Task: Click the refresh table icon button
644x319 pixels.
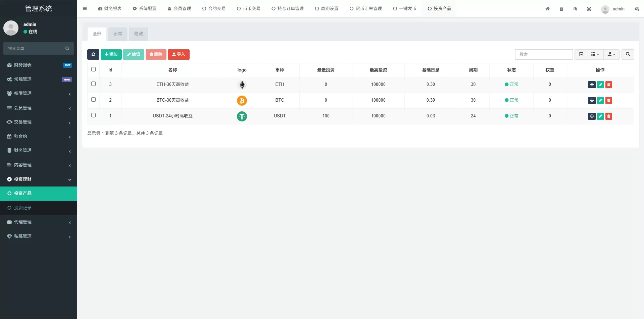Action: pyautogui.click(x=93, y=54)
